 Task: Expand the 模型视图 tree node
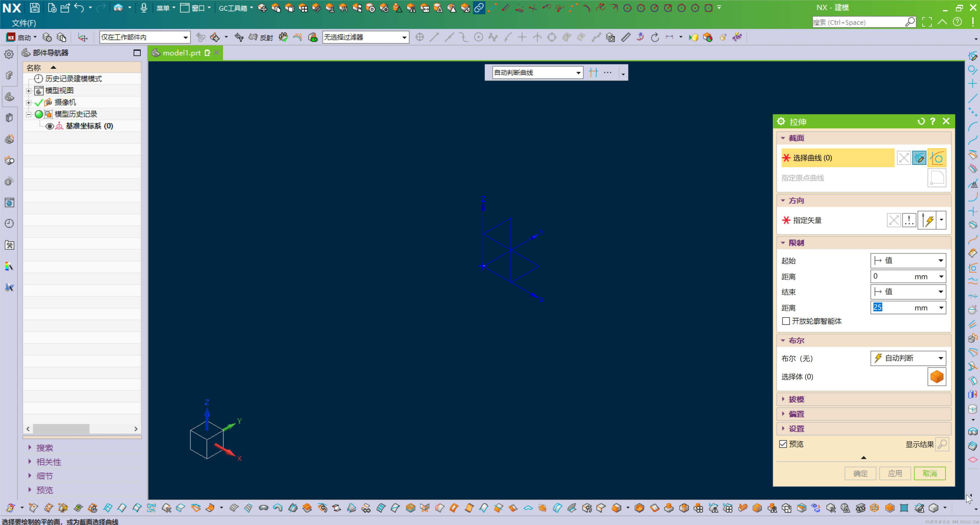click(29, 90)
